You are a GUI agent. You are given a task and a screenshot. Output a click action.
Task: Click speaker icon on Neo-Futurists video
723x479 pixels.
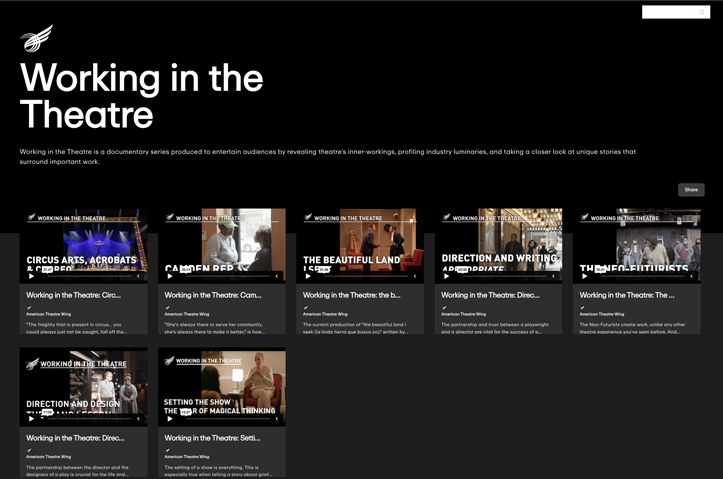pos(691,276)
